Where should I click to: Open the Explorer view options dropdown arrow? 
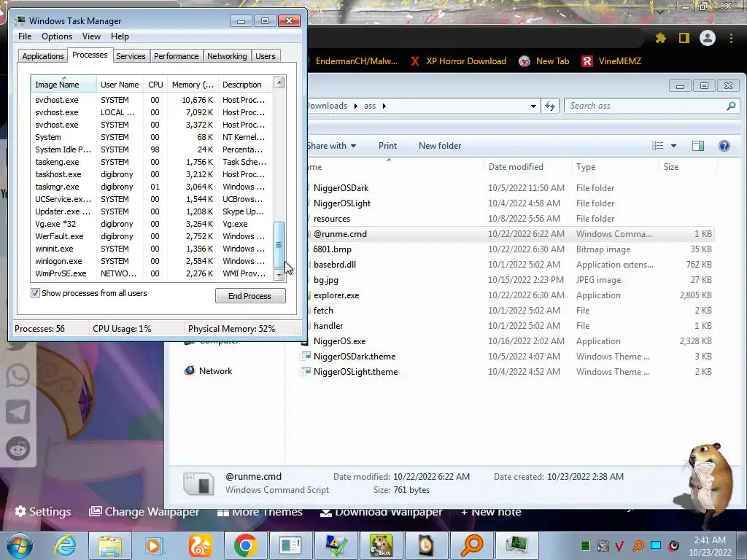pos(673,146)
